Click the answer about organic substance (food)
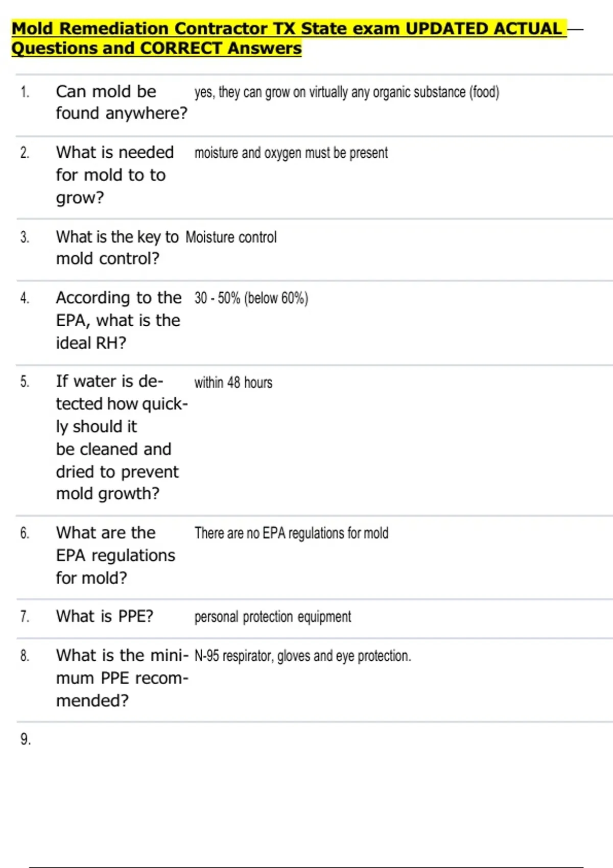The width and height of the screenshot is (613, 868). 346,92
